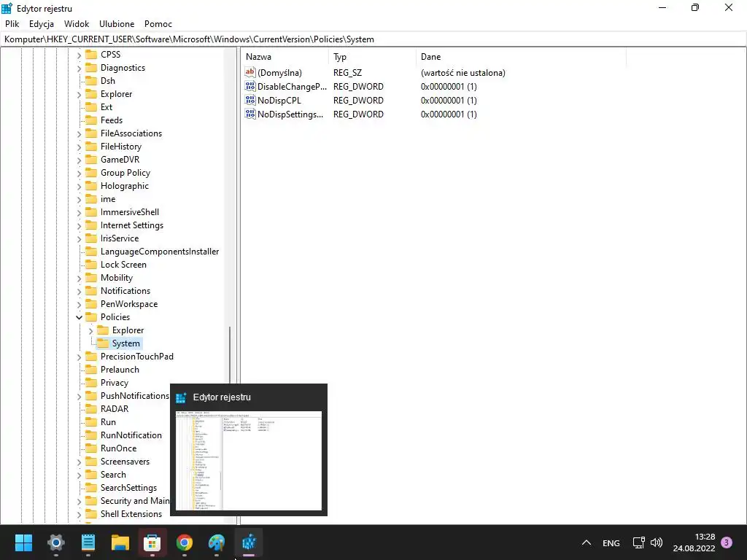Select the GameDVR folder icon
Image resolution: width=747 pixels, height=560 pixels.
(91, 160)
